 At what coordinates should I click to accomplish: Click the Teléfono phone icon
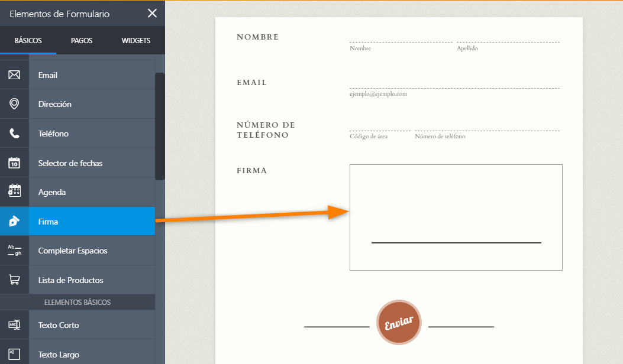(x=14, y=134)
